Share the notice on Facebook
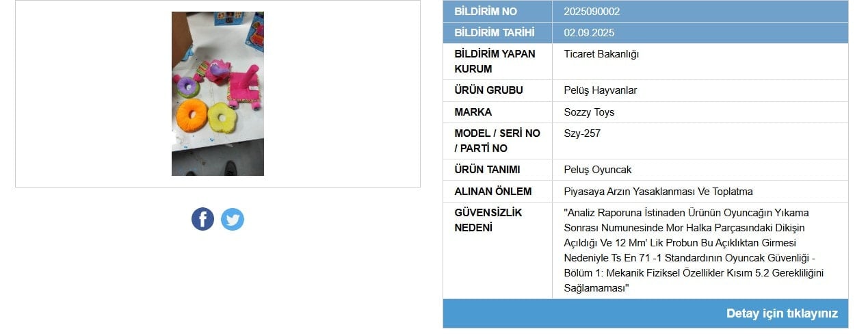Screen dimensions: 868x336 [202, 219]
